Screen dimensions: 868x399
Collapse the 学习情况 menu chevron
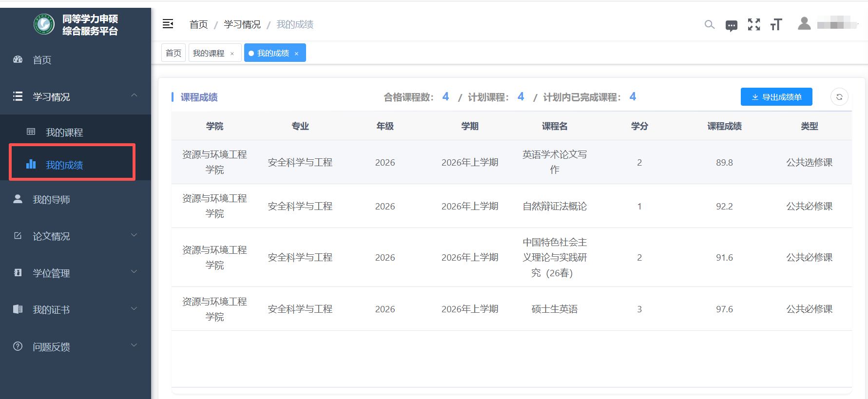click(134, 95)
